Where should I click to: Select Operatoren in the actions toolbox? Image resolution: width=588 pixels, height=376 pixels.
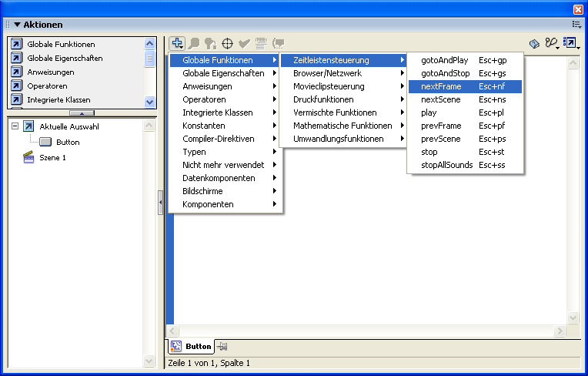click(47, 86)
